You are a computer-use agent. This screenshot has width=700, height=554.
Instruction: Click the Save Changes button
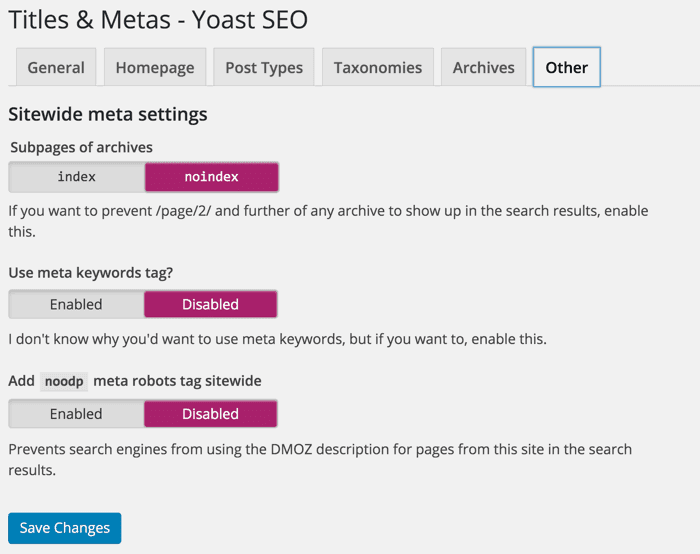point(64,528)
